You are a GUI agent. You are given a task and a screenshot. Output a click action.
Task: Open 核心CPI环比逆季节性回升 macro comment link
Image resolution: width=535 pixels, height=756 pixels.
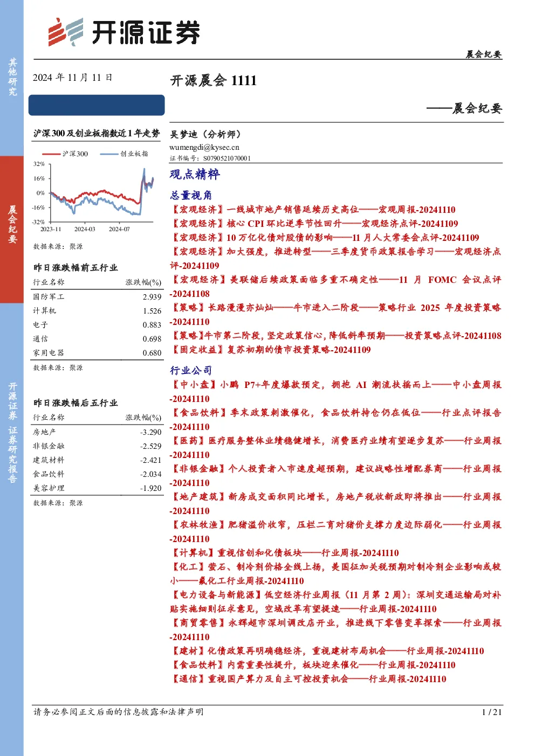point(314,224)
